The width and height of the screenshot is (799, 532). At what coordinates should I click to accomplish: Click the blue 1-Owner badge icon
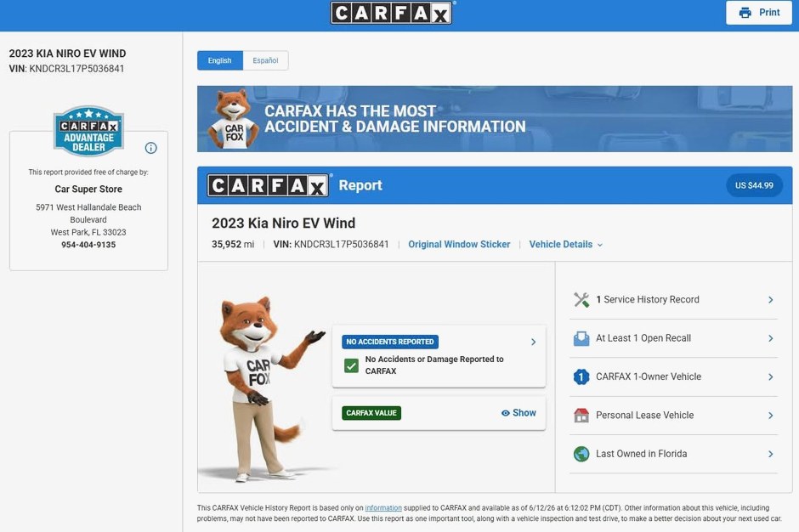[x=581, y=376]
